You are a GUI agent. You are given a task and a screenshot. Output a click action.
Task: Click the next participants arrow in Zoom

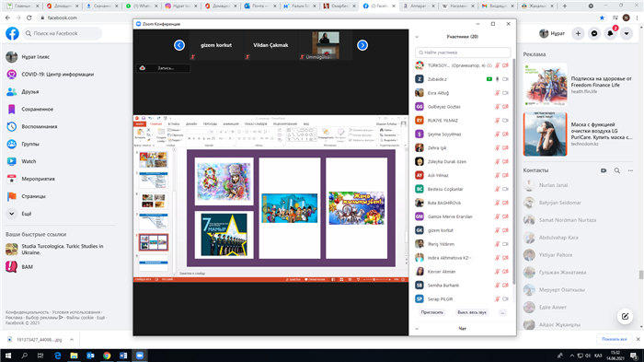362,45
